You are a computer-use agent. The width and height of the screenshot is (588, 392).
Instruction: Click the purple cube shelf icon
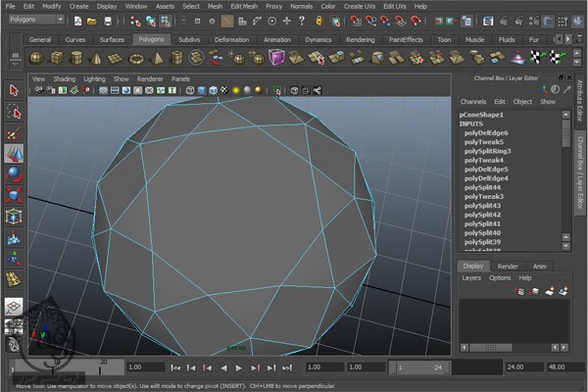coord(277,58)
